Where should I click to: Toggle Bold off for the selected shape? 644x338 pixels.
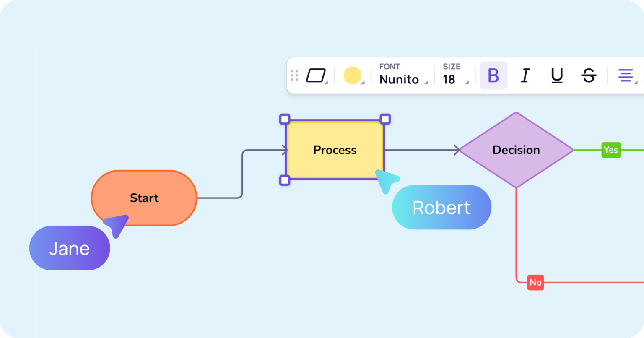pos(493,75)
